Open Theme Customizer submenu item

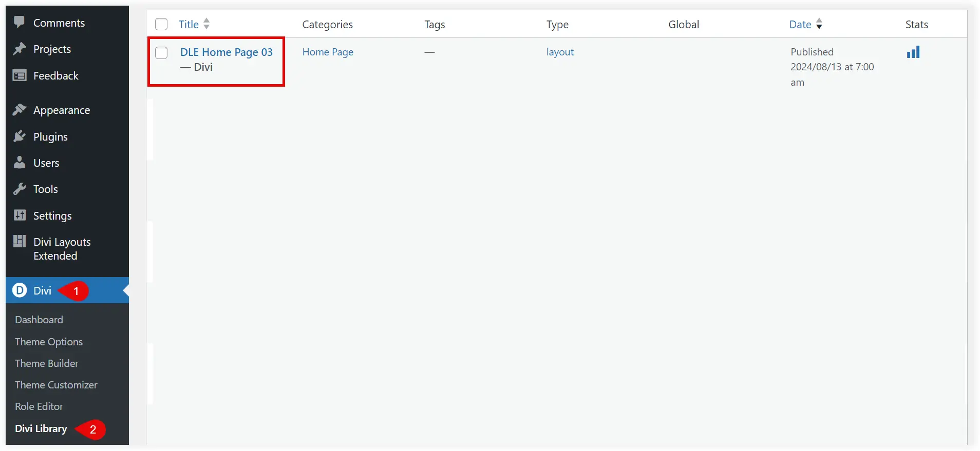(x=56, y=385)
